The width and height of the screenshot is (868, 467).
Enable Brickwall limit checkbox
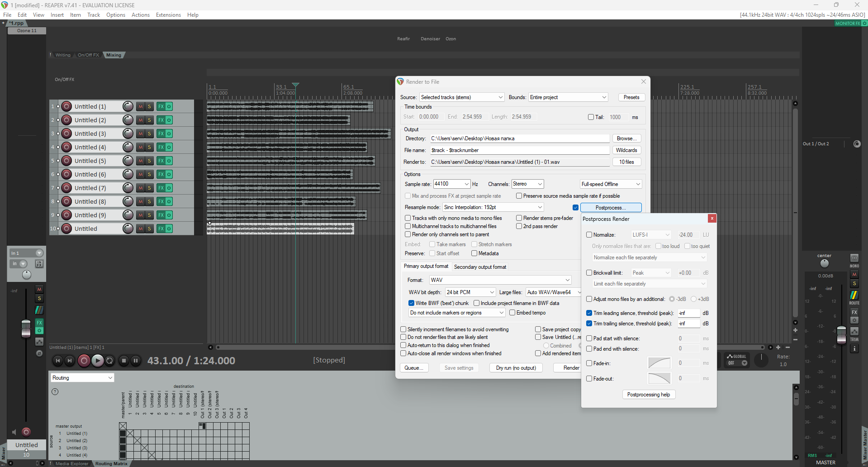coord(589,273)
